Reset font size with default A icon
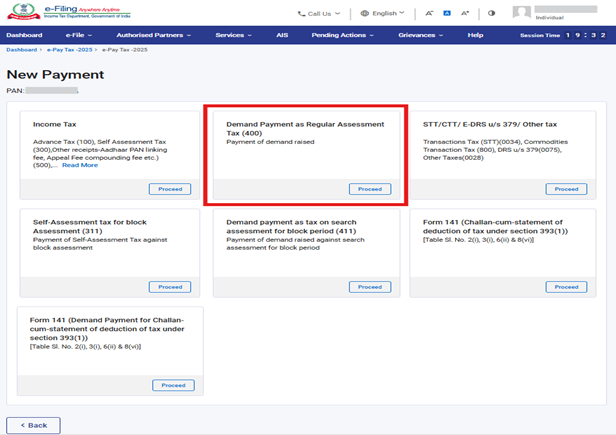This screenshot has width=616, height=435. pyautogui.click(x=447, y=14)
